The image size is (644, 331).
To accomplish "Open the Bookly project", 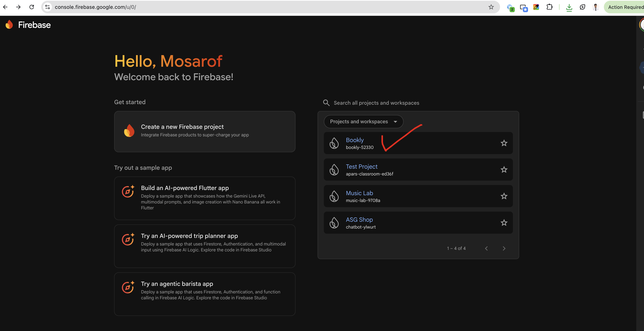I will tap(355, 140).
